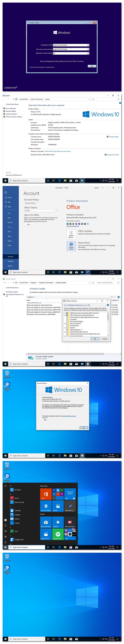Image resolution: width=124 pixels, height=644 pixels.
Task: Open Update Options dropdown in Word
Action: click(x=71, y=234)
